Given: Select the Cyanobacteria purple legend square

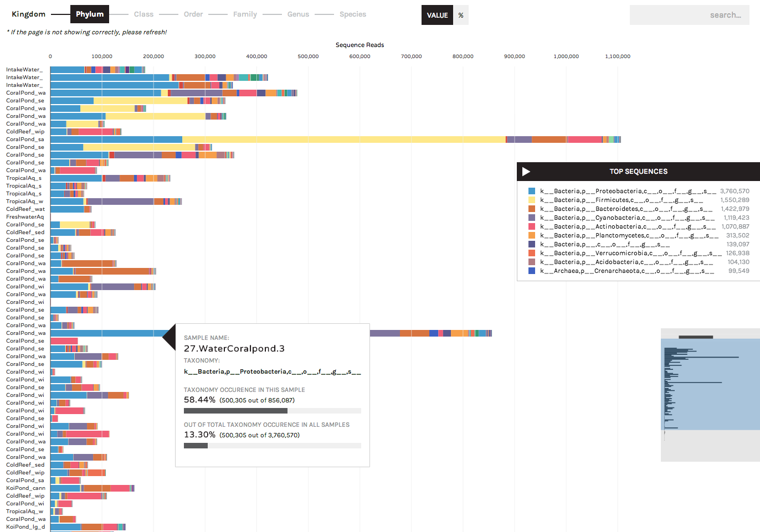Looking at the screenshot, I should point(533,218).
